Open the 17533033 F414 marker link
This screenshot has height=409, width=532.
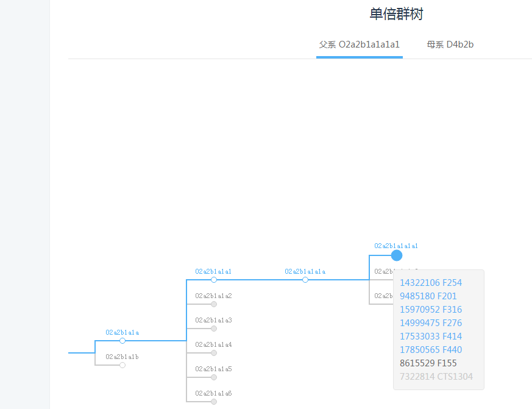click(x=431, y=336)
